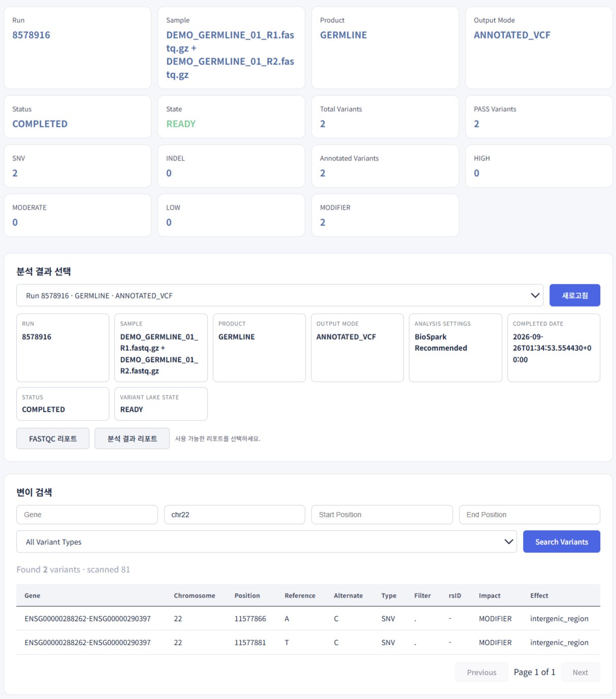Click the gene name in the 11577881 row

pos(87,643)
